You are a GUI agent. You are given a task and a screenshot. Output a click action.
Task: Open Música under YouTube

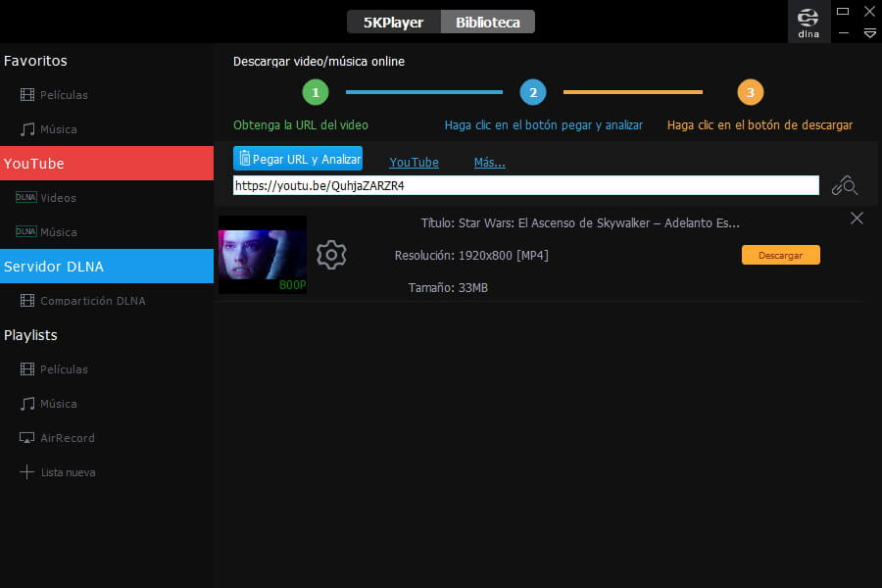(x=59, y=232)
